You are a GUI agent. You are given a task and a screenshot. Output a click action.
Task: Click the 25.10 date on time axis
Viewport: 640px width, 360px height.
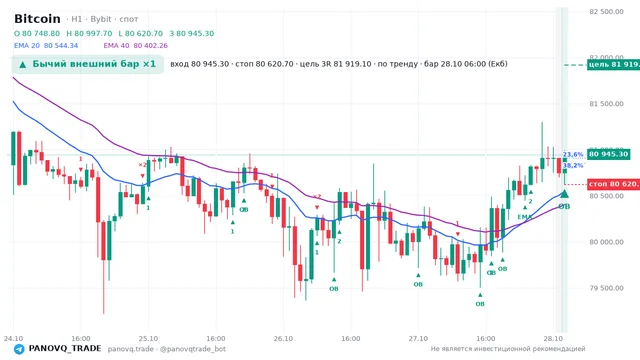(148, 339)
